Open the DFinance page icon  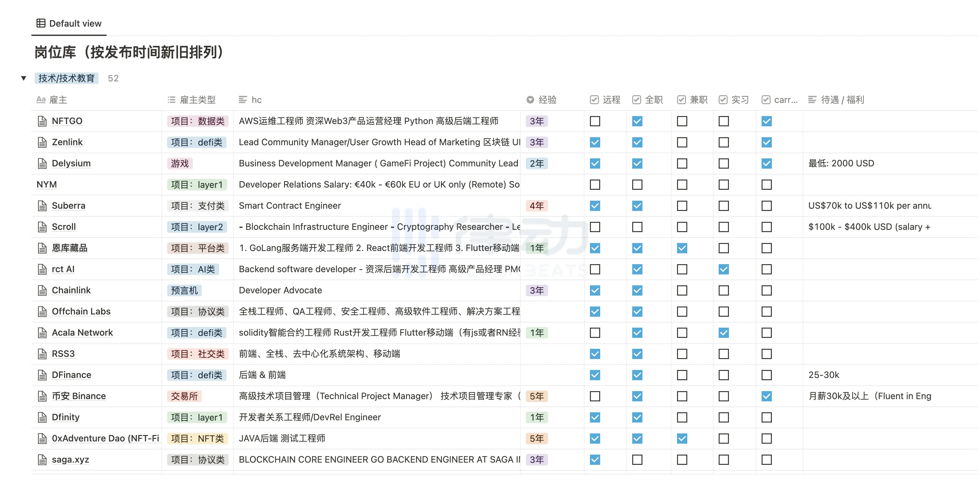pyautogui.click(x=42, y=375)
